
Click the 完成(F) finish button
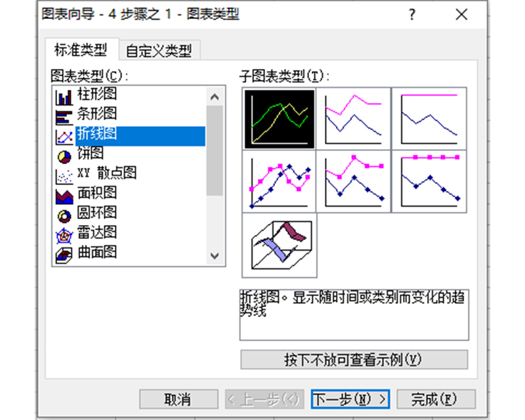(x=436, y=399)
